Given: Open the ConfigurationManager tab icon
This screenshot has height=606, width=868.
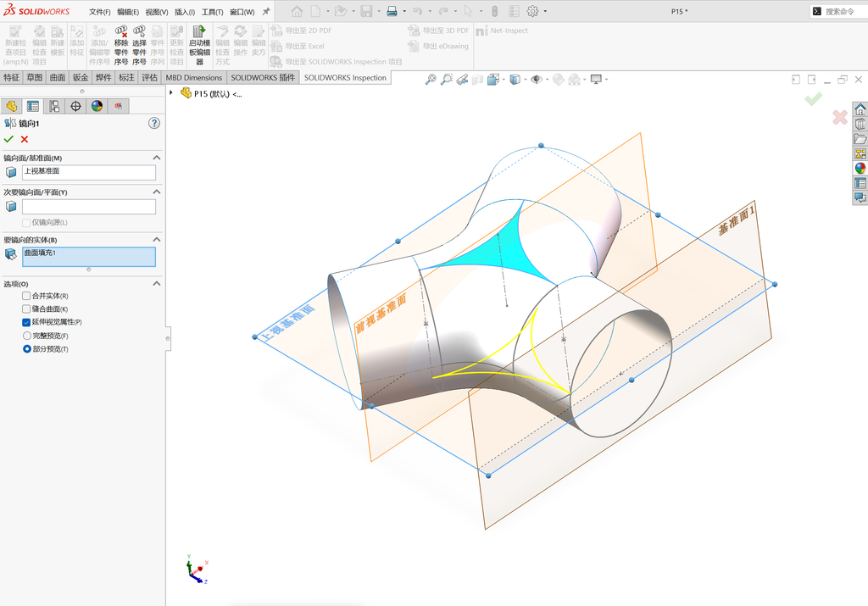Looking at the screenshot, I should [x=54, y=106].
